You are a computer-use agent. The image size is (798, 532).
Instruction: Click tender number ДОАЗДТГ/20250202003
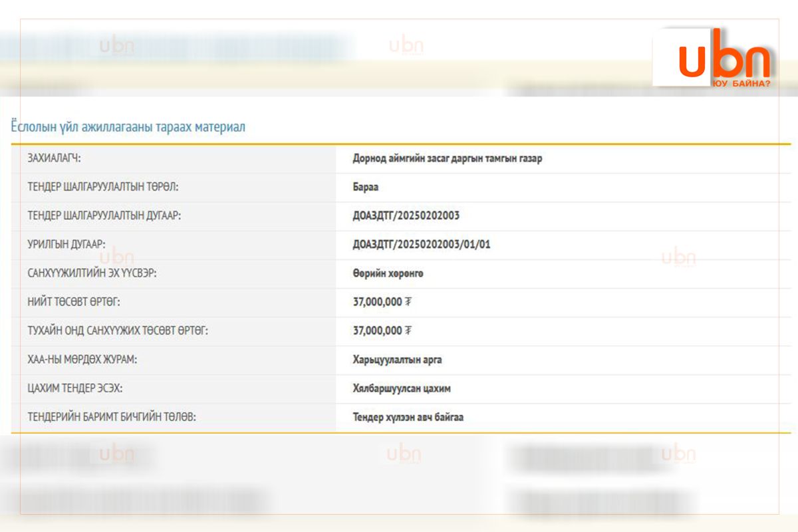click(x=406, y=216)
